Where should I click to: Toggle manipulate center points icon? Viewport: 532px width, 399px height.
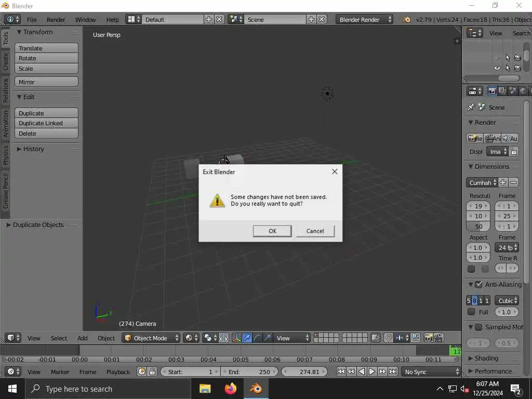coord(223,338)
